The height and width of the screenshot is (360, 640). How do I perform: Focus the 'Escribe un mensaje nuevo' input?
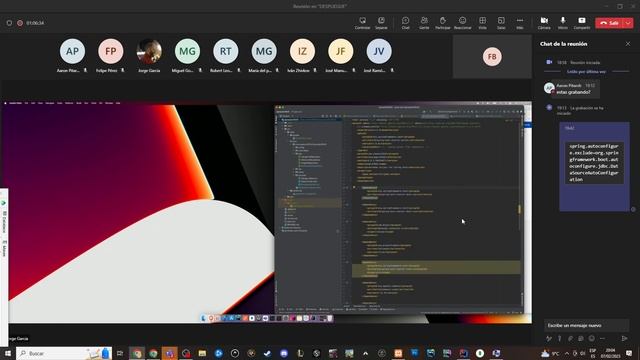click(586, 325)
